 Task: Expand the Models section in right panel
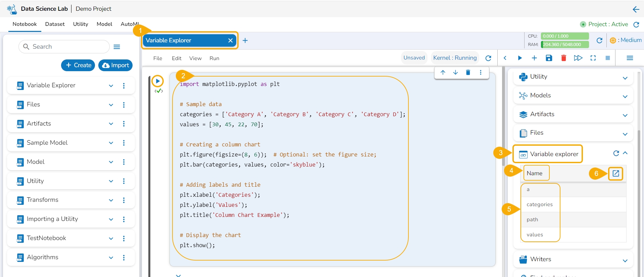625,97
